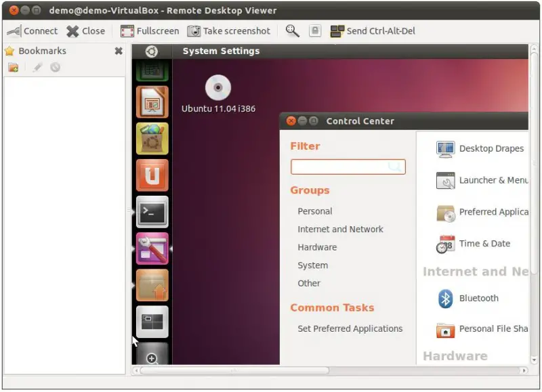Viewport: 542px width, 392px height.
Task: Click the magnifier zoom icon in toolbar
Action: [292, 31]
